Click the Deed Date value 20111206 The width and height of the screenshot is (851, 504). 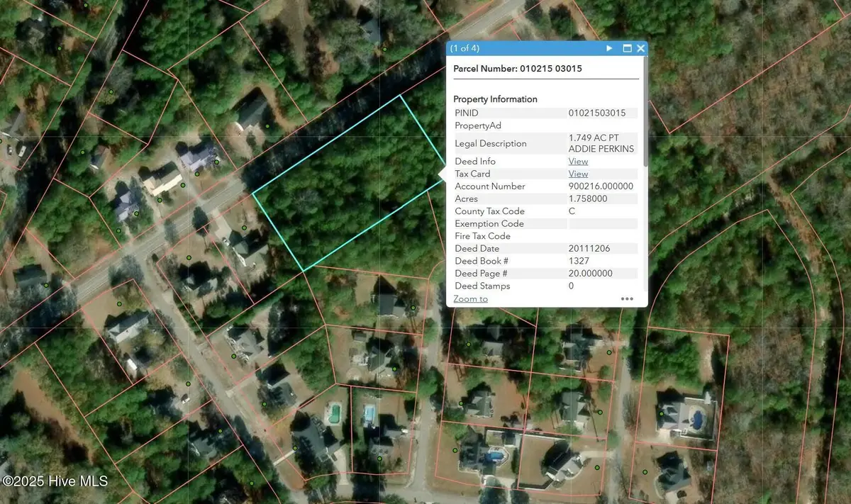coord(589,249)
